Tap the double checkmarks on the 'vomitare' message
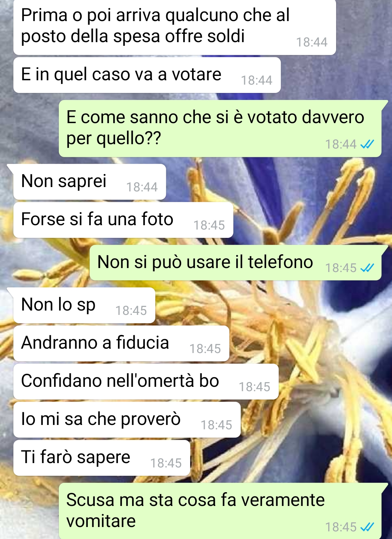This screenshot has height=539, width=392. click(367, 527)
